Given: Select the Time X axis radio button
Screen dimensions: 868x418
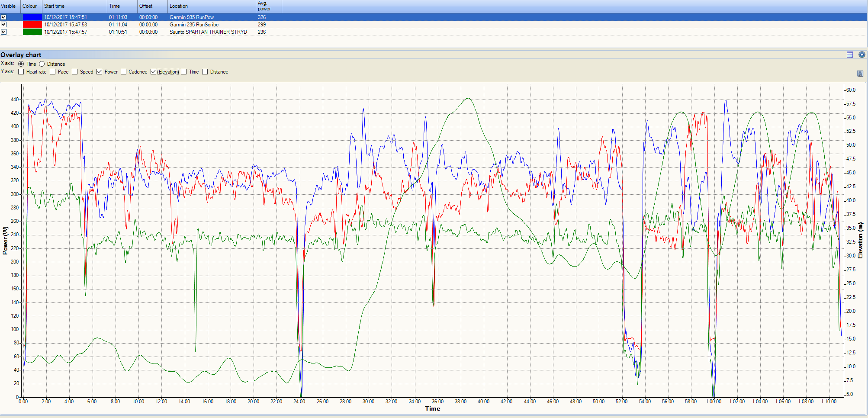Looking at the screenshot, I should (x=21, y=64).
